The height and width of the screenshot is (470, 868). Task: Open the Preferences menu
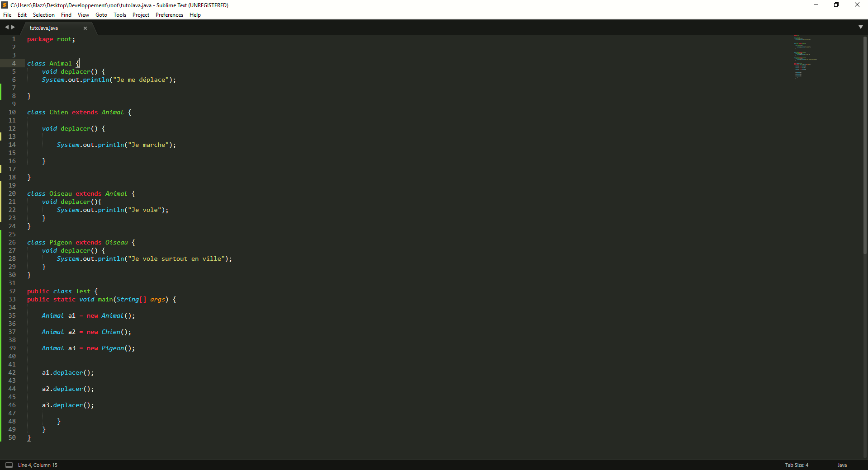coord(169,15)
